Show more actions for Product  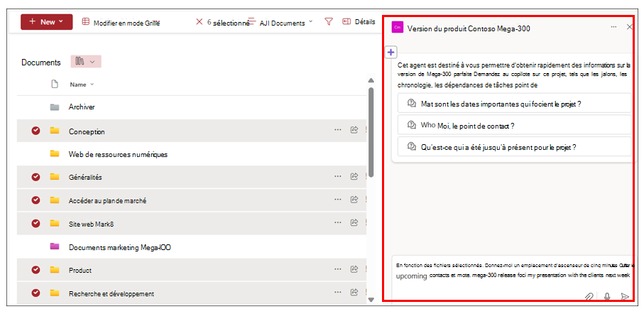pyautogui.click(x=337, y=269)
